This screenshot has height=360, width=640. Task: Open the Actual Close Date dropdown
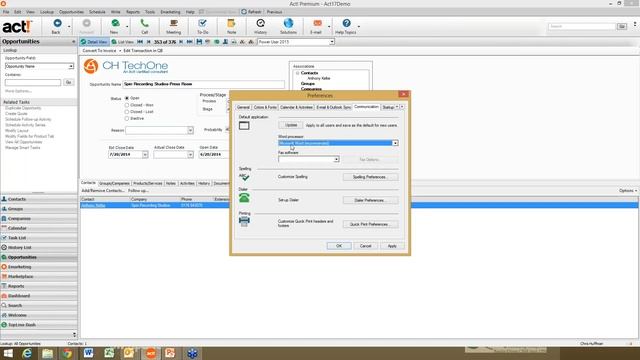pos(190,155)
